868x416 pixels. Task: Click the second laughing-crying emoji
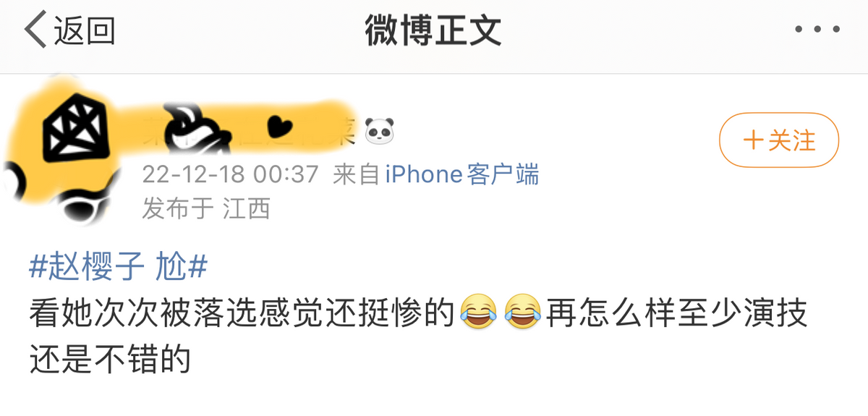[x=524, y=313]
